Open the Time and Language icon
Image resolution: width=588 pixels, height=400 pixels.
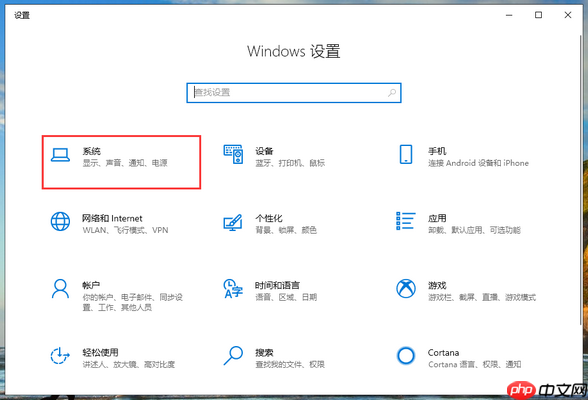pyautogui.click(x=233, y=288)
